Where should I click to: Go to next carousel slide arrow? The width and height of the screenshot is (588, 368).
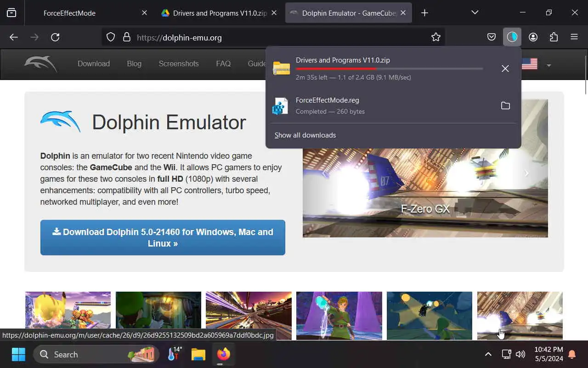(526, 173)
